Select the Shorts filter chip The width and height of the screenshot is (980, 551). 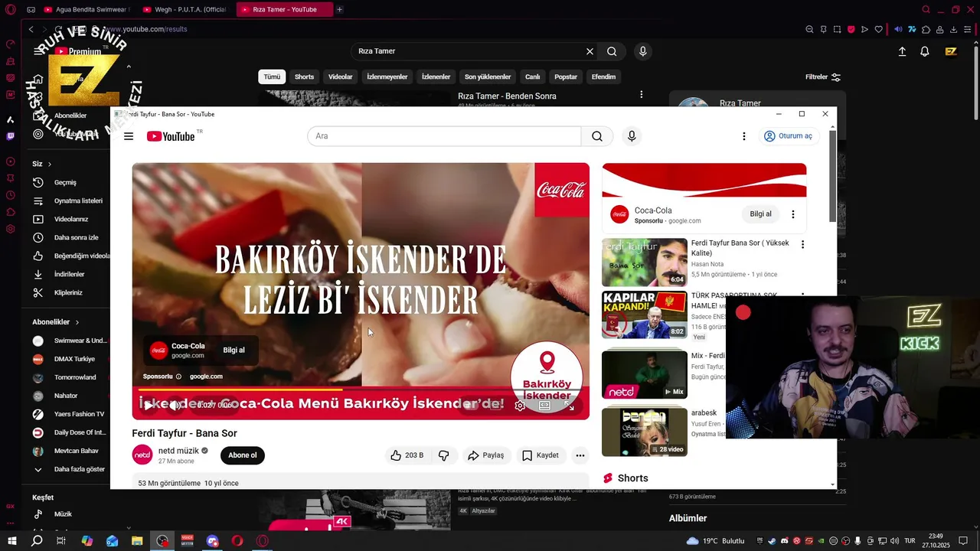304,77
